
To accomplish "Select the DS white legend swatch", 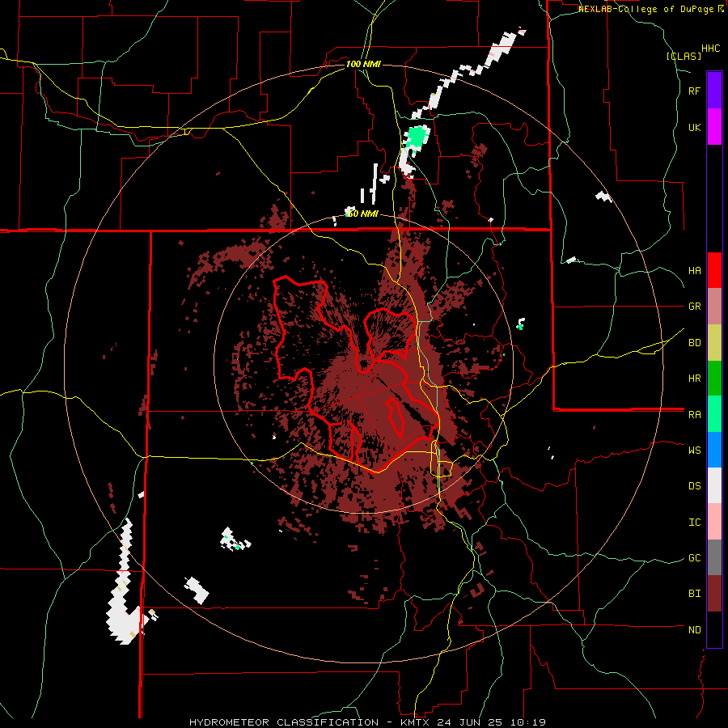I will 714,485.
